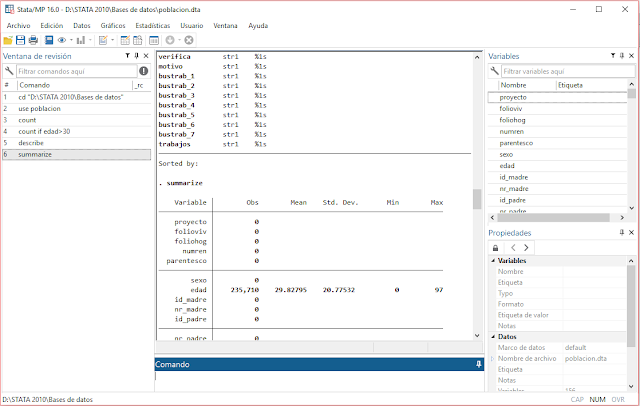Image resolution: width=640 pixels, height=406 pixels.
Task: Open the Do-file Editor icon
Action: coord(103,40)
